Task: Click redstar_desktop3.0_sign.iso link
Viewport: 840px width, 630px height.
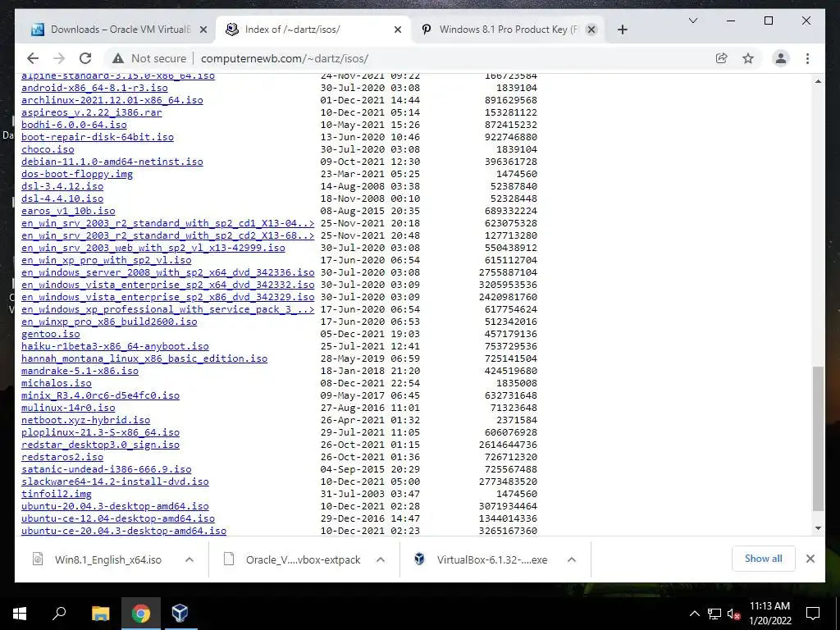Action: point(100,445)
